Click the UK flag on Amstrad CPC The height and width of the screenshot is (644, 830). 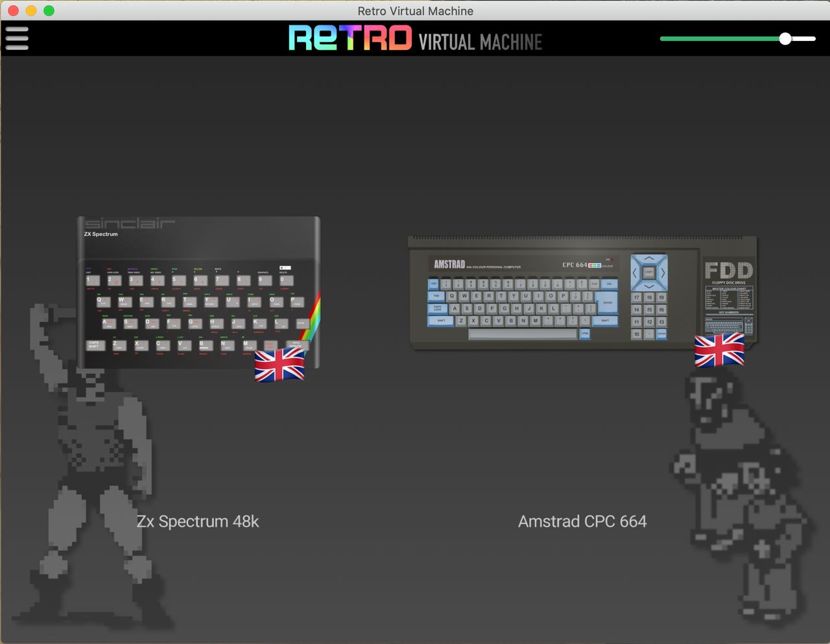tap(719, 350)
